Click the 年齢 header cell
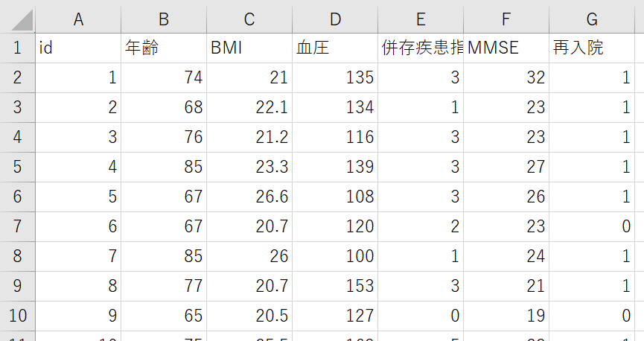Viewport: 644px width, 341px height. click(163, 48)
